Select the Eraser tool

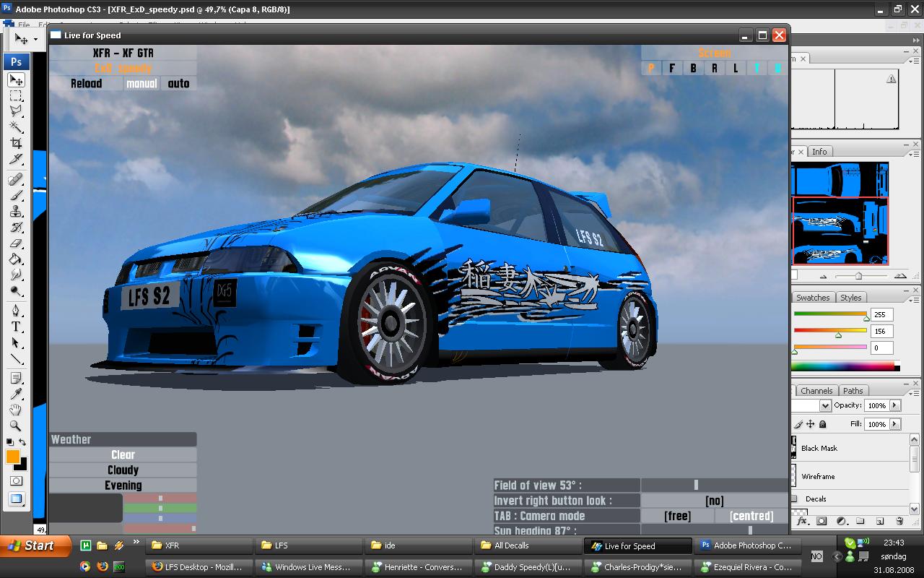pyautogui.click(x=16, y=243)
